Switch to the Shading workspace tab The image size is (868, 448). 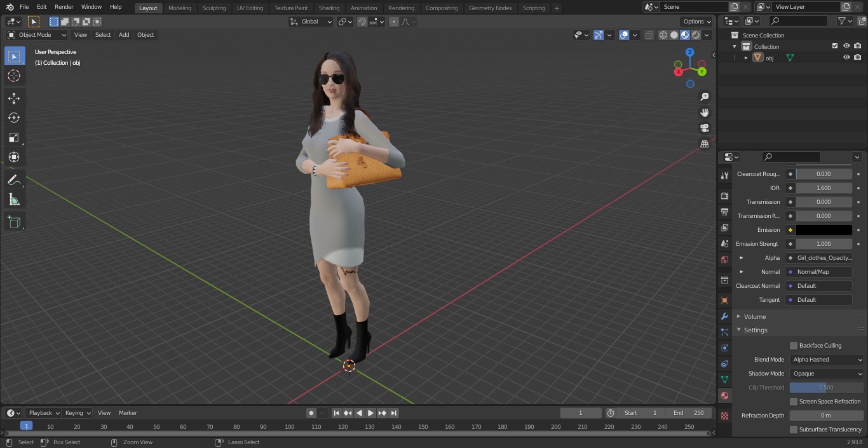[x=329, y=8]
